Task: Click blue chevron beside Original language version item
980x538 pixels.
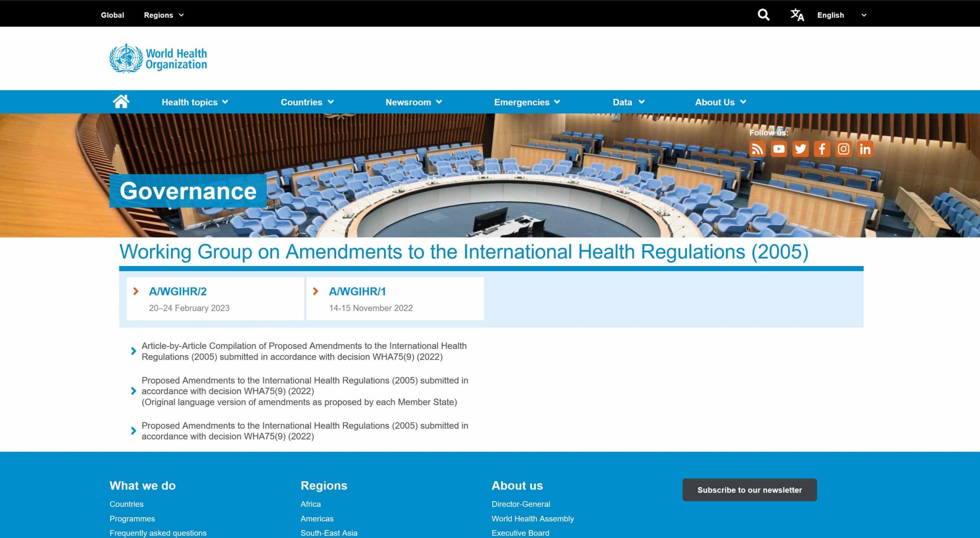Action: [133, 391]
